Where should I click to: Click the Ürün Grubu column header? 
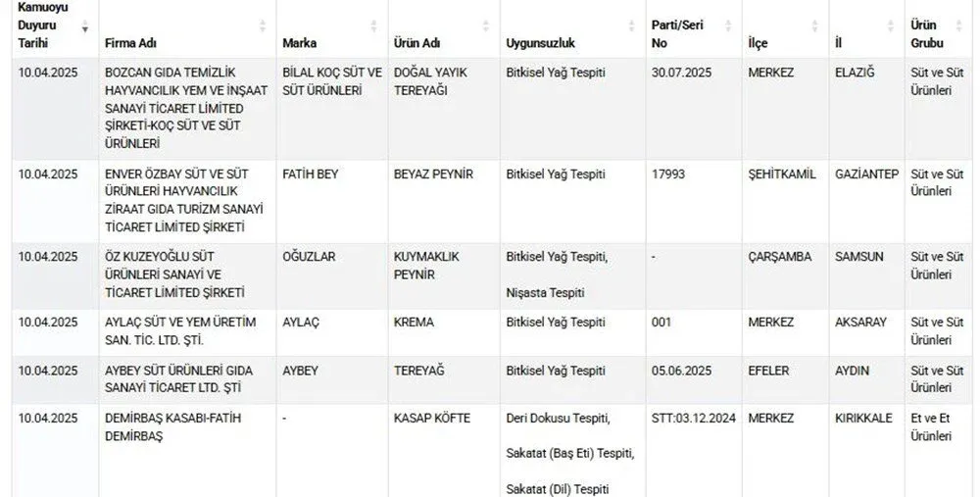pos(924,34)
